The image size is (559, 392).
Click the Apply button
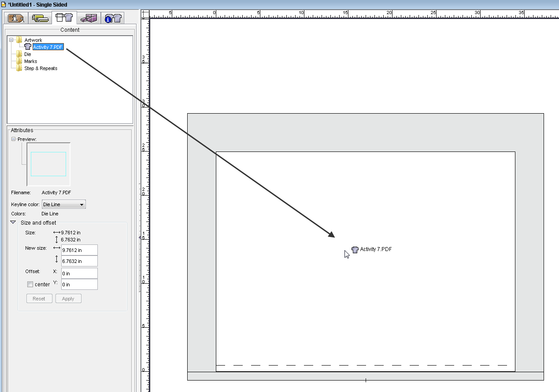click(68, 299)
